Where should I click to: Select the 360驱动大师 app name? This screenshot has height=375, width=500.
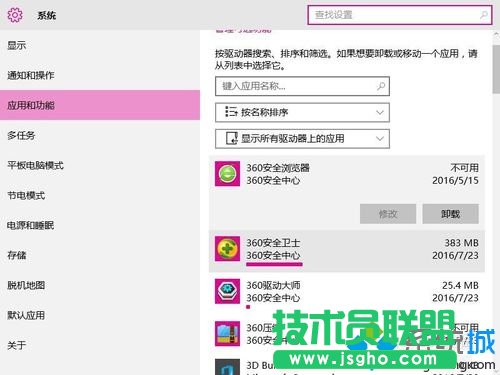(273, 285)
